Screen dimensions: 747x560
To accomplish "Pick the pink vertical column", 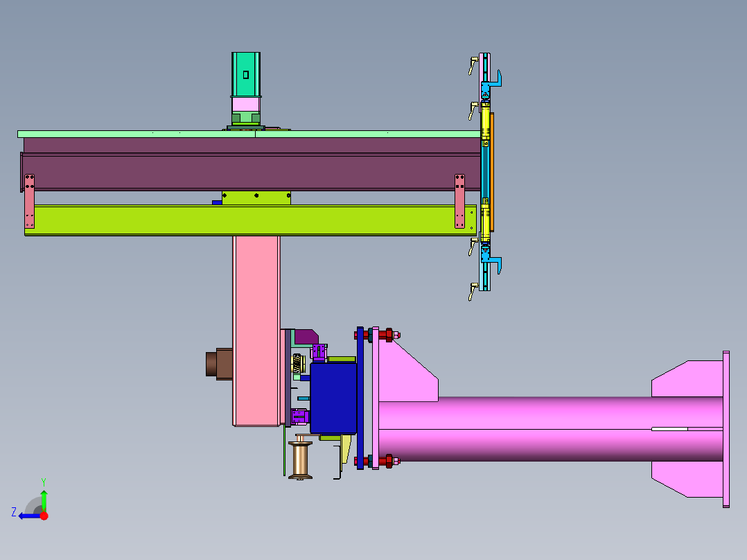I will tap(256, 331).
